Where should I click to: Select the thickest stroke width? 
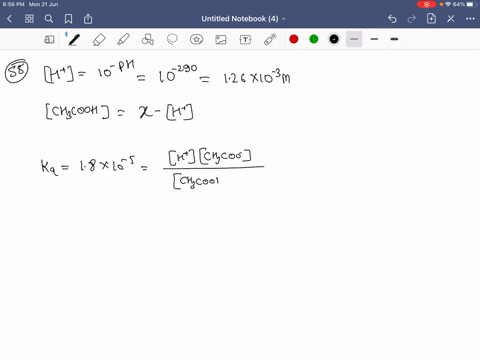(394, 39)
